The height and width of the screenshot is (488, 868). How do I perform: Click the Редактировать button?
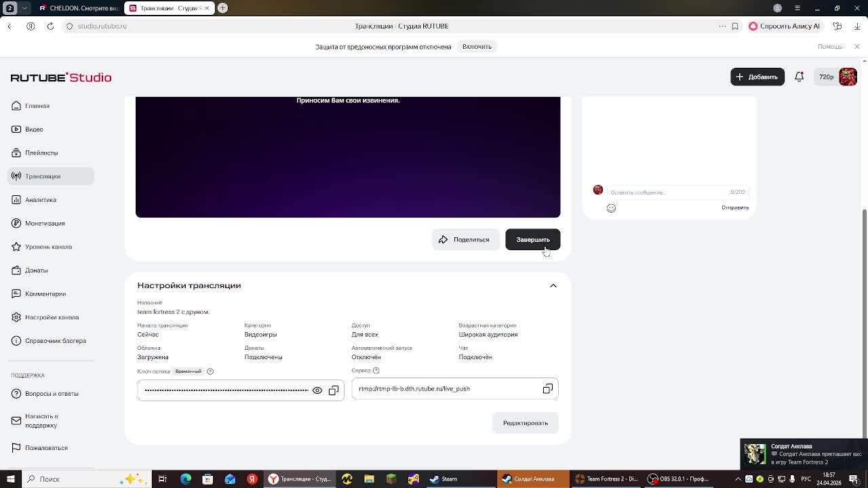526,423
